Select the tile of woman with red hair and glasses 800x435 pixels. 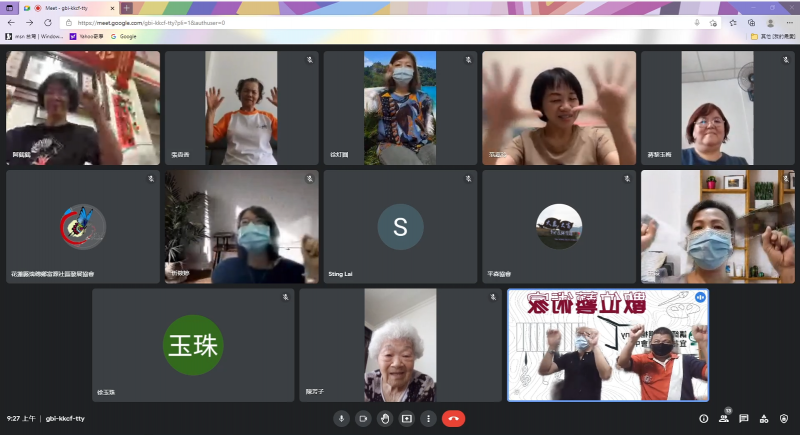click(x=718, y=108)
